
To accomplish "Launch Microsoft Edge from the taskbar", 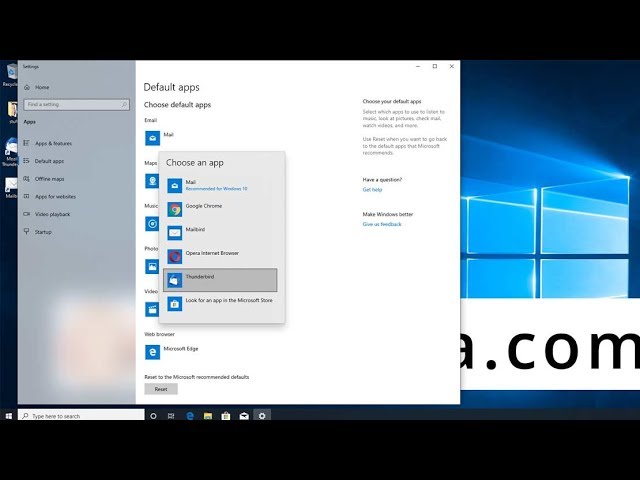I will click(190, 416).
